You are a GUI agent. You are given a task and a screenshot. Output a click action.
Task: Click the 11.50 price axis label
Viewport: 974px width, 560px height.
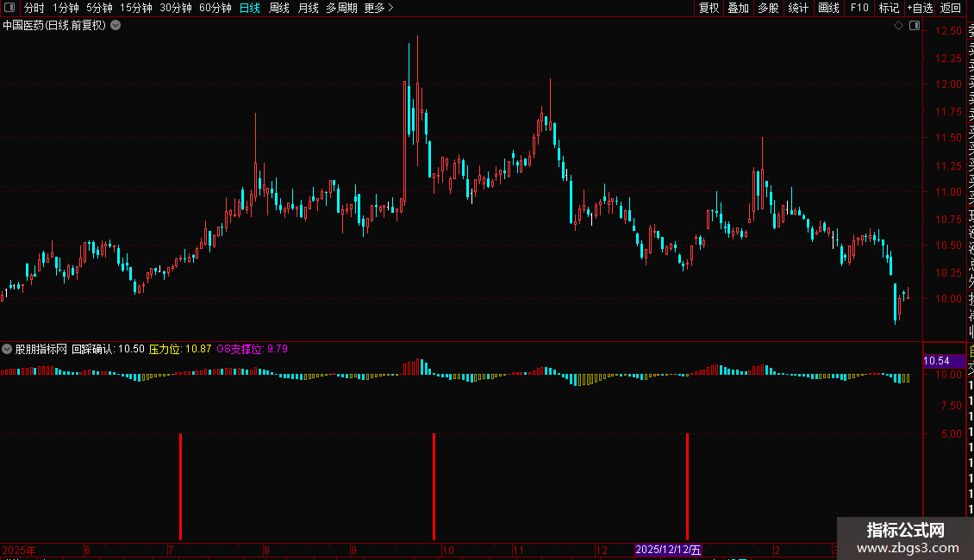pyautogui.click(x=948, y=138)
